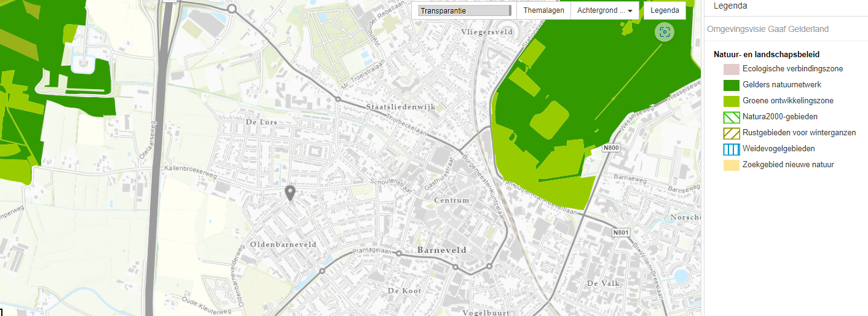Click the Ecologische verbindingszone label
The image size is (868, 316).
(x=793, y=69)
